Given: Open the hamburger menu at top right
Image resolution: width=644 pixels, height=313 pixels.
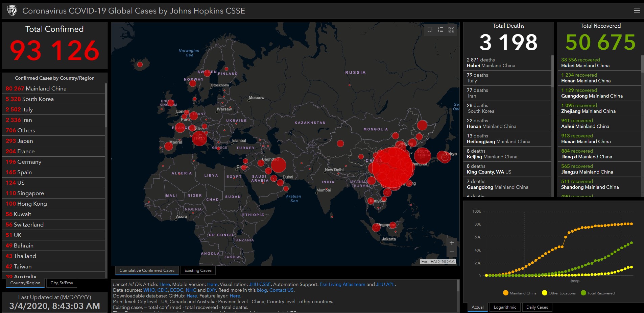Looking at the screenshot, I should click(x=637, y=11).
